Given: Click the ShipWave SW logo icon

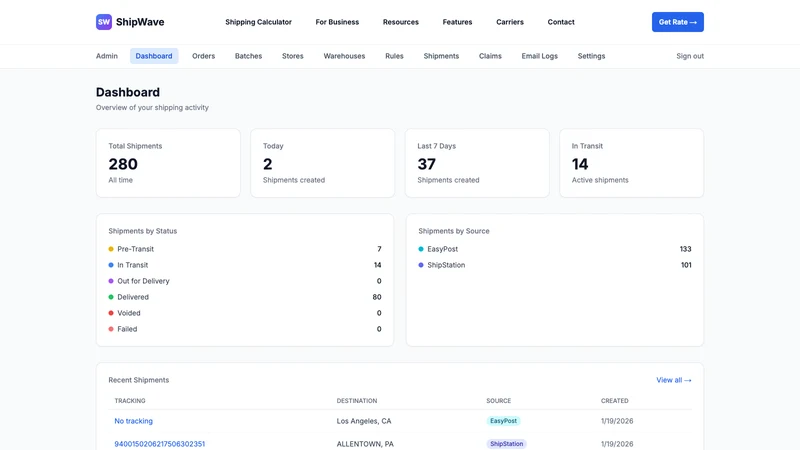Looking at the screenshot, I should (x=104, y=22).
